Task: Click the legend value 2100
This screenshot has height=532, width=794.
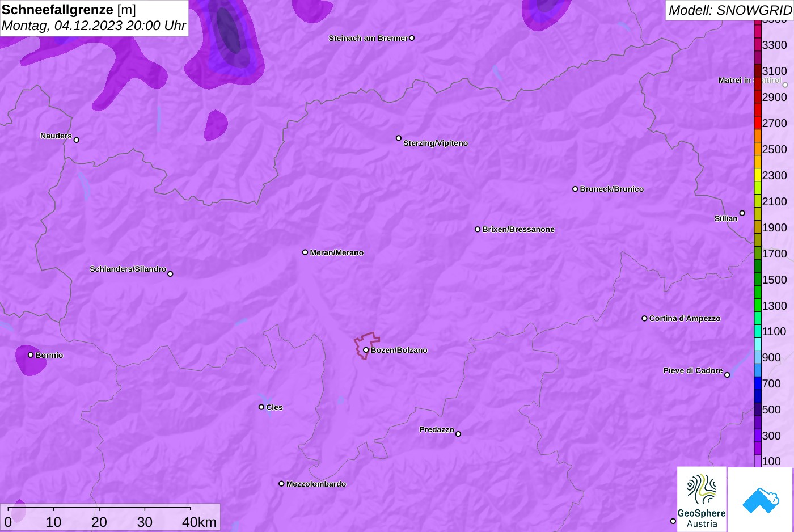Action: click(x=774, y=201)
